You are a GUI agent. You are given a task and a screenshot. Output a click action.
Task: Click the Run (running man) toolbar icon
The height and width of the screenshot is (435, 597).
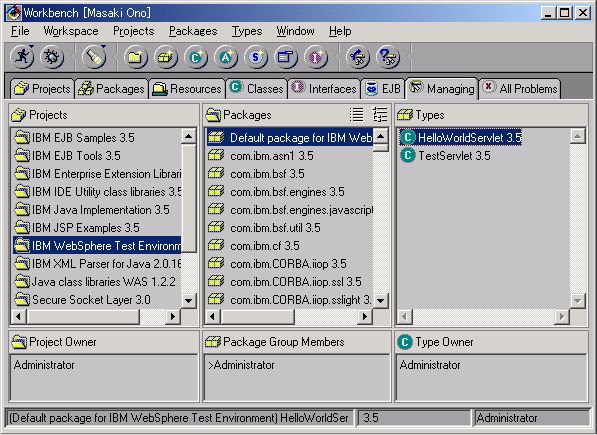click(22, 57)
